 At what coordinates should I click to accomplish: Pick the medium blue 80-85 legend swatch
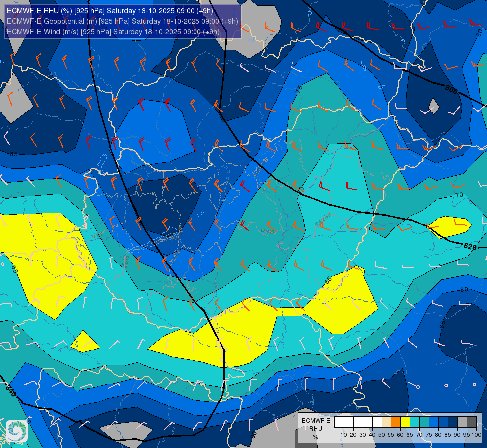pyautogui.click(x=443, y=422)
